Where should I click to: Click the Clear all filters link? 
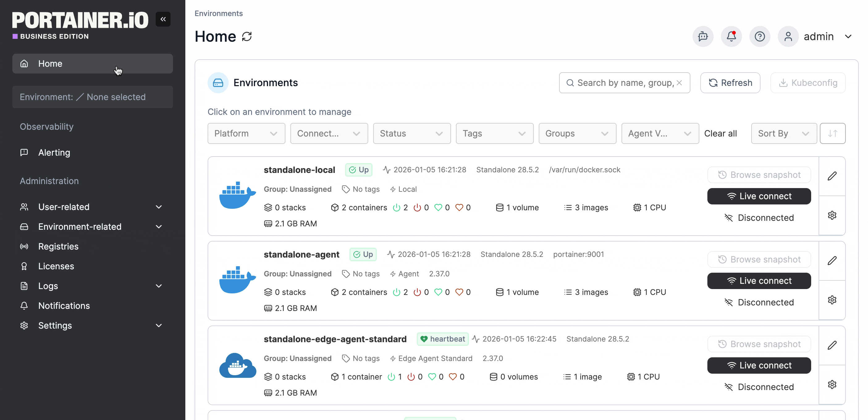pos(720,133)
